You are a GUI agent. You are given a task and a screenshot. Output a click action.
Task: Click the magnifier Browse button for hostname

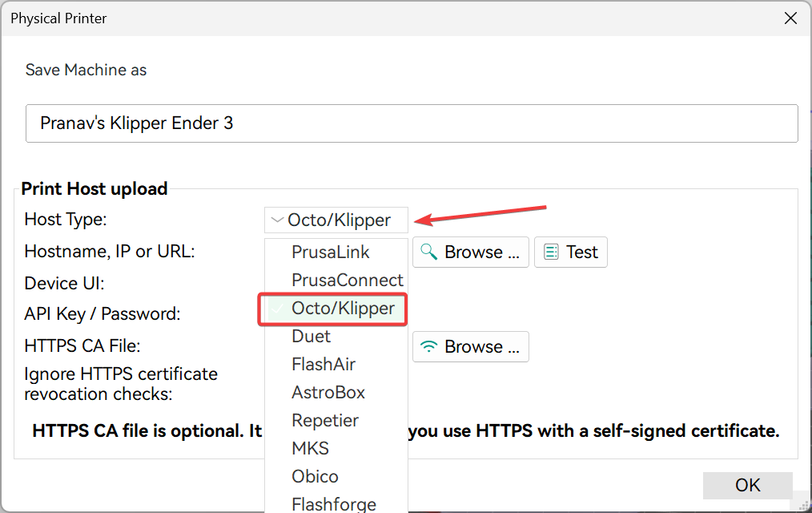[x=470, y=252]
